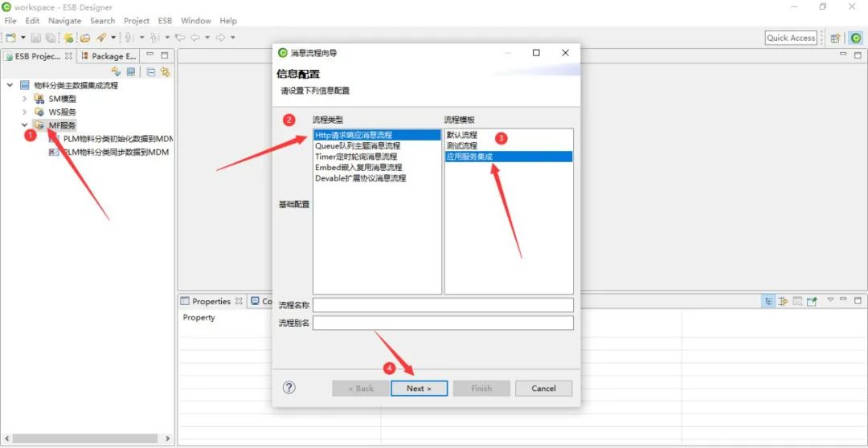Expand the WS服务 tree node
Image resolution: width=868 pixels, height=448 pixels.
click(x=24, y=112)
